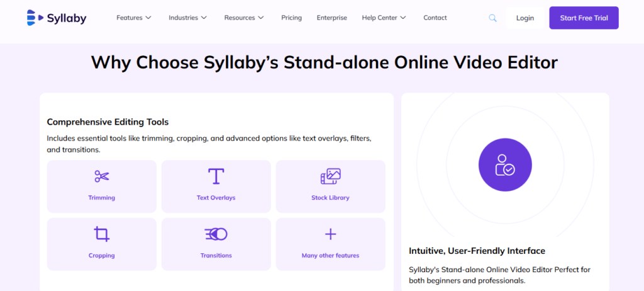Expand the Industries dropdown chevron

coord(204,18)
